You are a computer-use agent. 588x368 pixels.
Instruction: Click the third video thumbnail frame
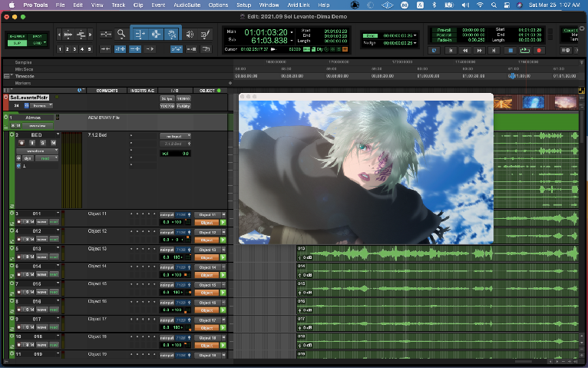click(x=566, y=102)
